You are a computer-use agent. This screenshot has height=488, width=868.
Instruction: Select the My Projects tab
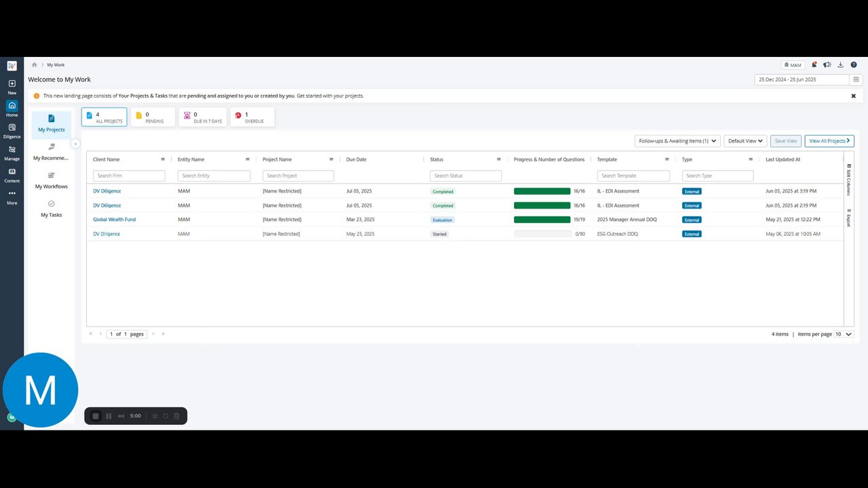pos(52,124)
